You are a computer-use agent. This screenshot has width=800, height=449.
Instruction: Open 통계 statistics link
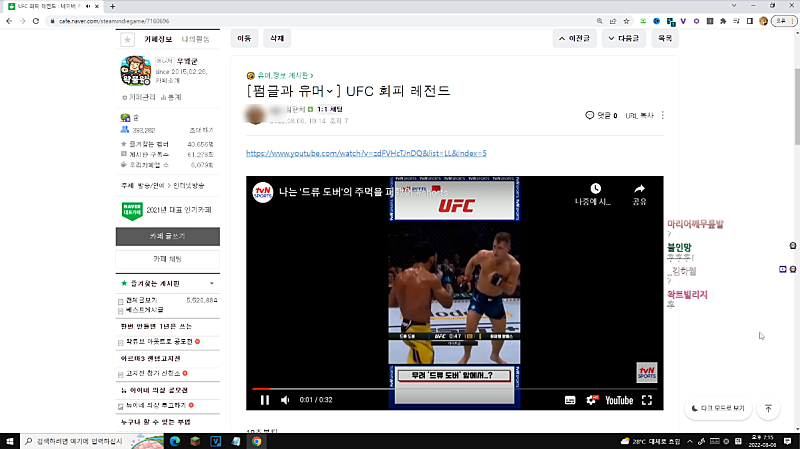click(x=171, y=97)
